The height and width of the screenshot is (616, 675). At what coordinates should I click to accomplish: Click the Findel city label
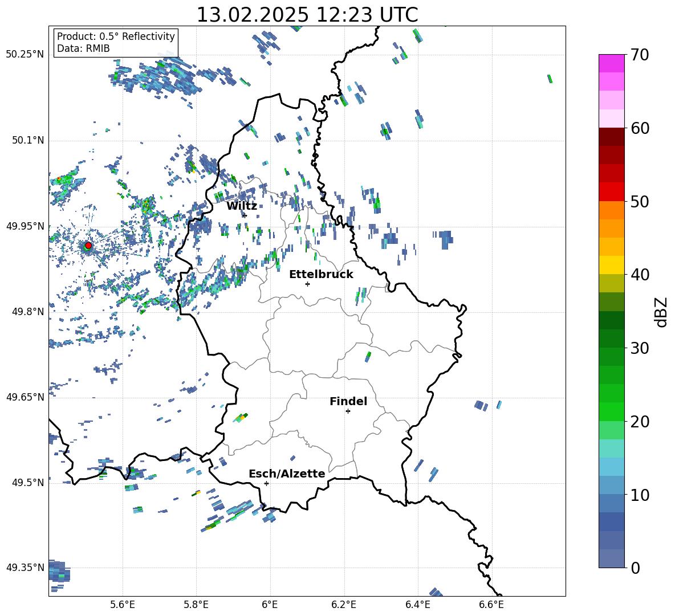pos(348,401)
